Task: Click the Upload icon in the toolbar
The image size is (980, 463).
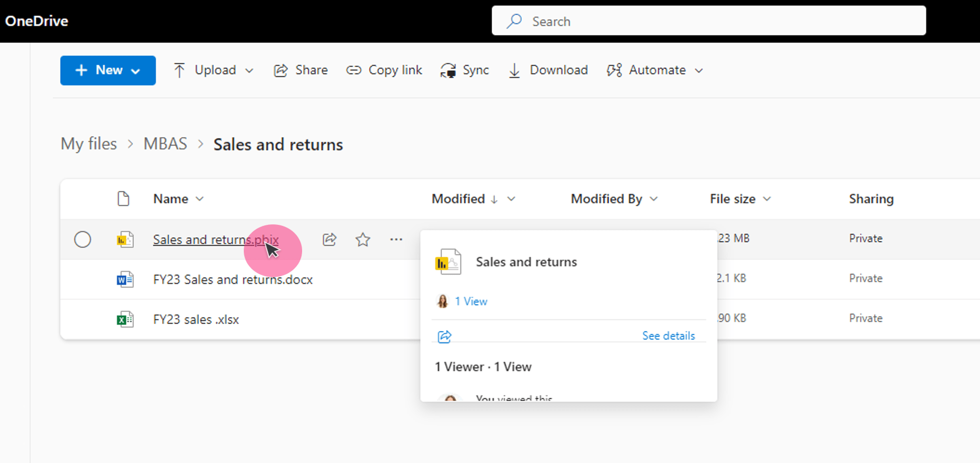Action: (180, 70)
